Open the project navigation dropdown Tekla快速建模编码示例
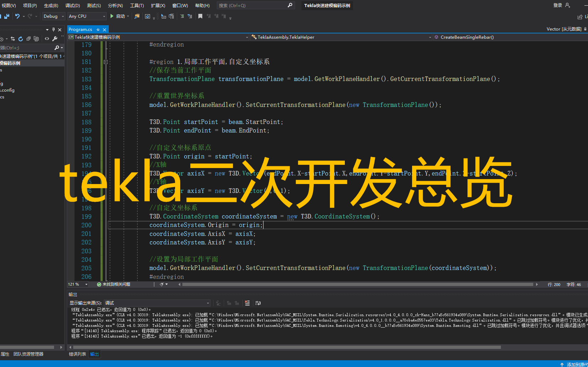Screen dimensions: 588x367 pos(159,37)
